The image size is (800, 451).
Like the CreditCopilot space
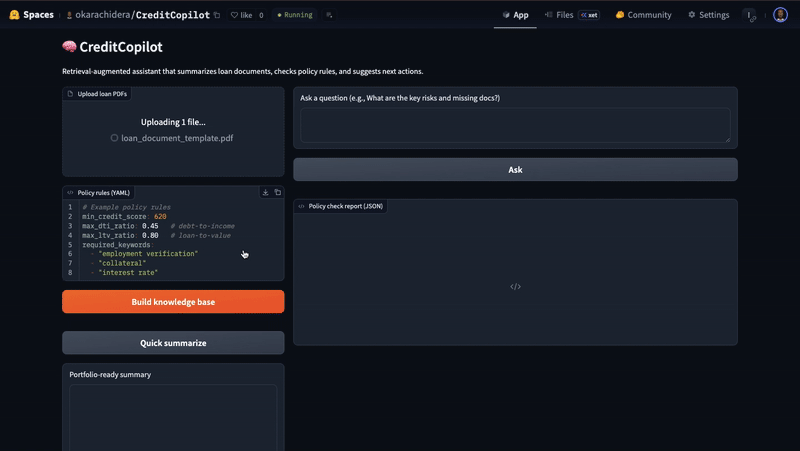click(x=241, y=15)
